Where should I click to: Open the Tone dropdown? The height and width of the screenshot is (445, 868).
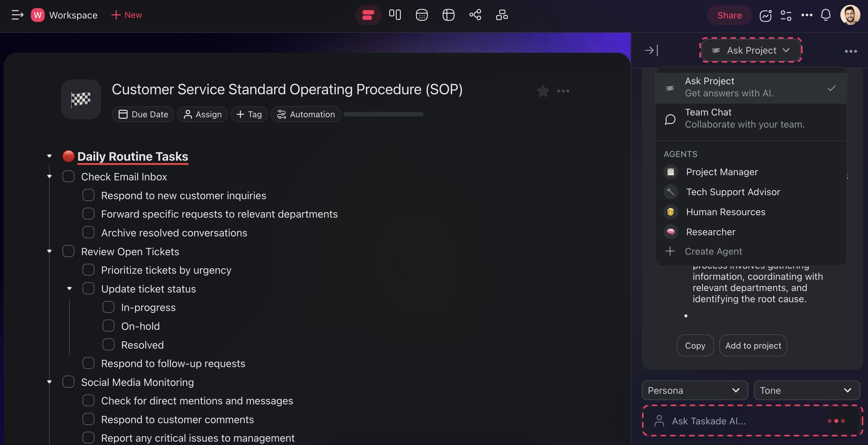click(806, 390)
